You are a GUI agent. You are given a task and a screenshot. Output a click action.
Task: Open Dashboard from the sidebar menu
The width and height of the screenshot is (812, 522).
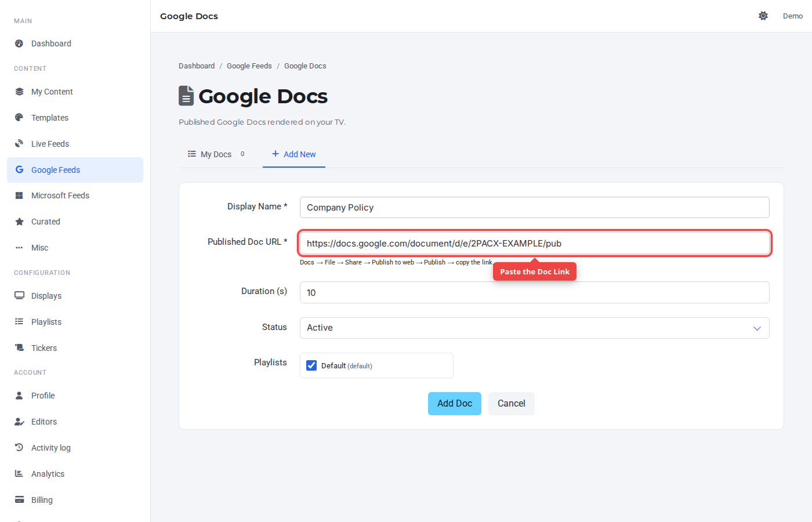75,43
